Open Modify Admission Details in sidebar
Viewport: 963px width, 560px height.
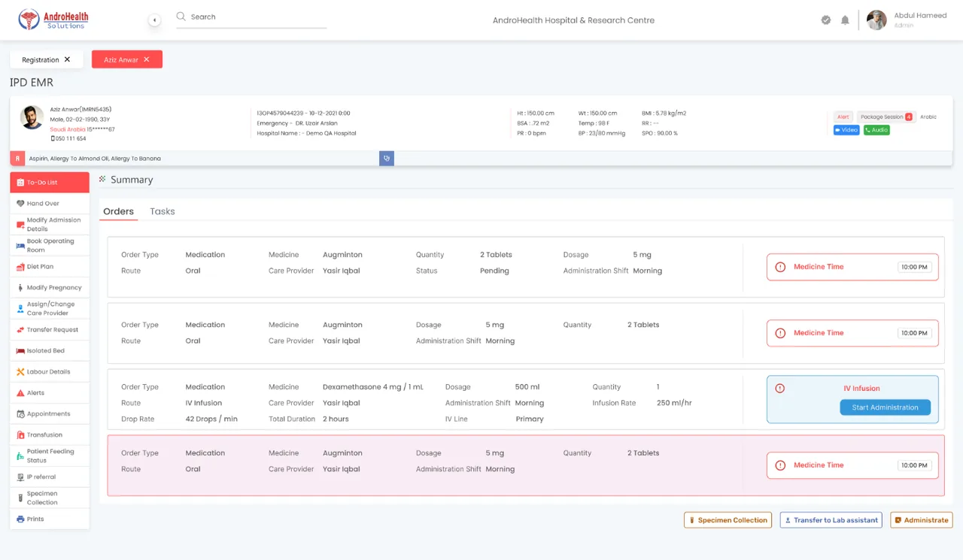[x=50, y=225]
